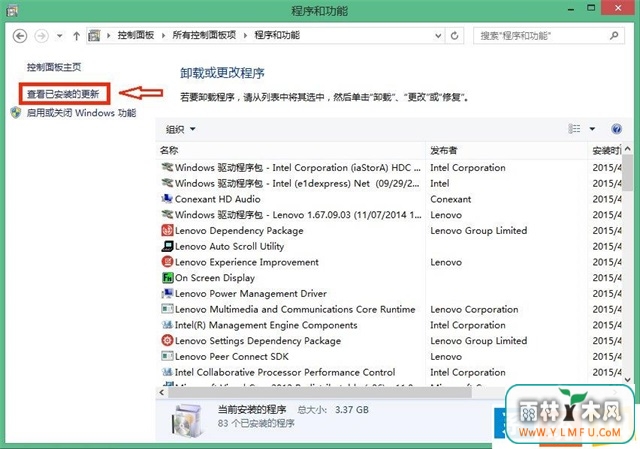The width and height of the screenshot is (640, 449).
Task: Expand chevron after 控制面板 breadcrumb
Action: 163,36
